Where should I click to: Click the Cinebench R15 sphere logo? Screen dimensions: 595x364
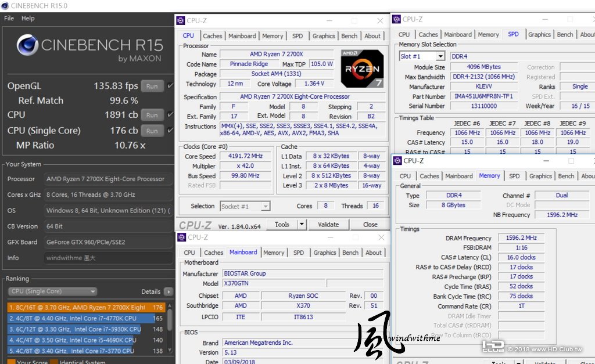27,45
